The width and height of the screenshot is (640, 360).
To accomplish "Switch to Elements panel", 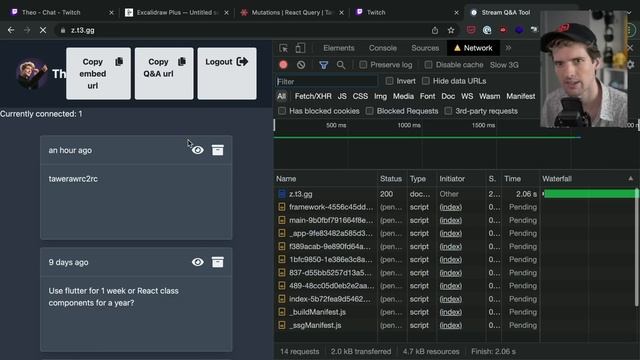I will click(339, 48).
